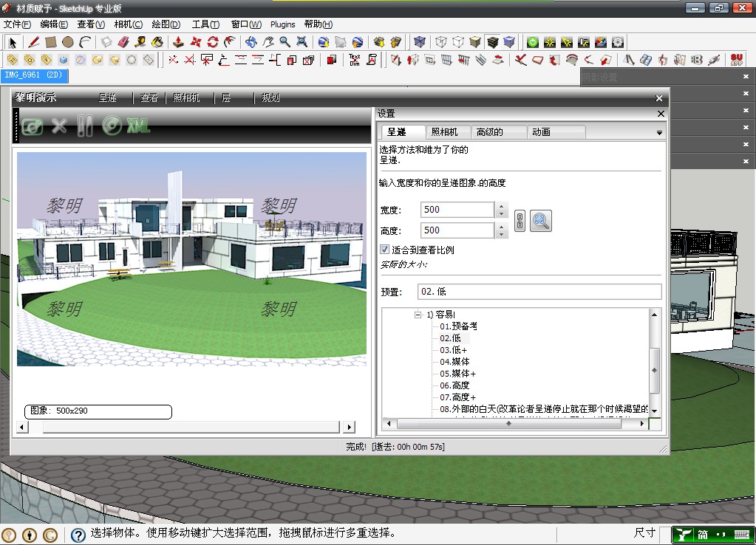
Task: Choose the Rectangle drawing tool
Action: pos(51,42)
